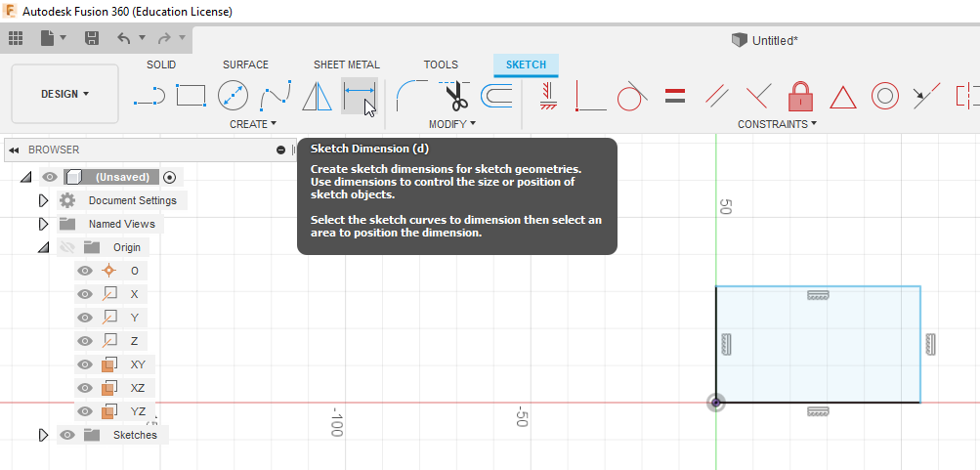Select the 2-Point Rectangle tool

click(x=191, y=96)
